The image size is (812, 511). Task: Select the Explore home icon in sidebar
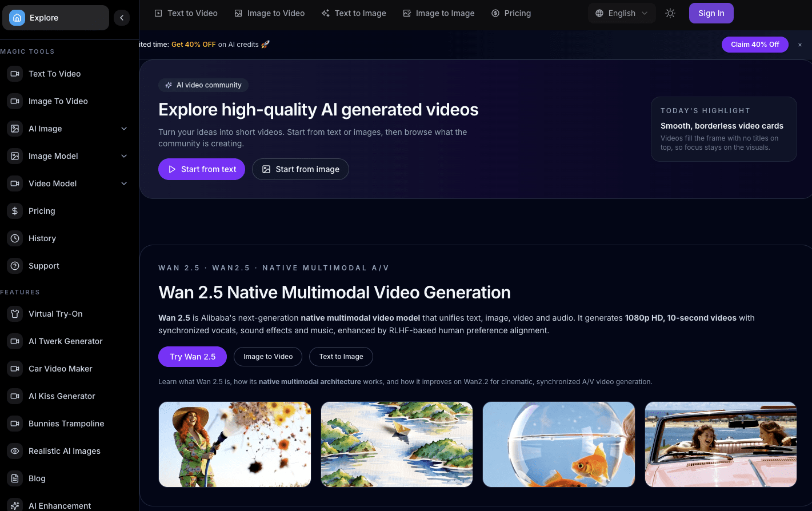click(16, 18)
